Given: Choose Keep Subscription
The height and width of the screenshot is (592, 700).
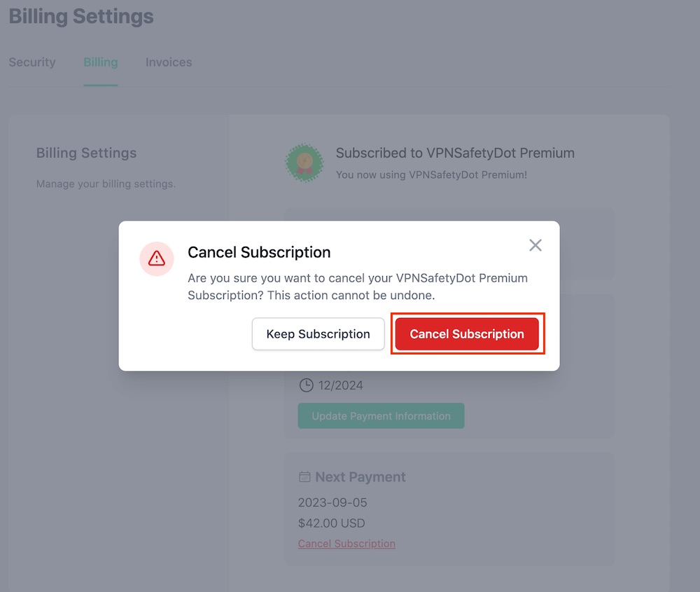Looking at the screenshot, I should 318,333.
